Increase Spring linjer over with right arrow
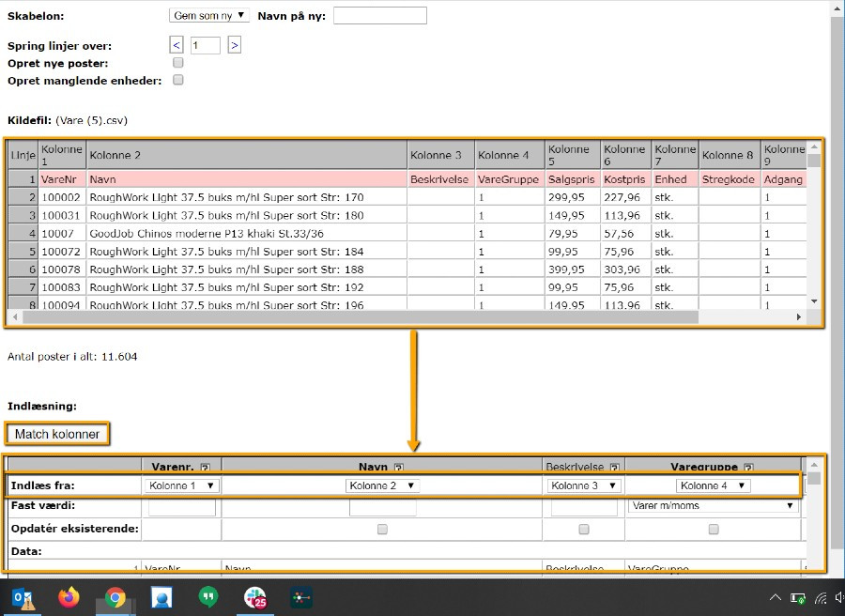 tap(235, 45)
